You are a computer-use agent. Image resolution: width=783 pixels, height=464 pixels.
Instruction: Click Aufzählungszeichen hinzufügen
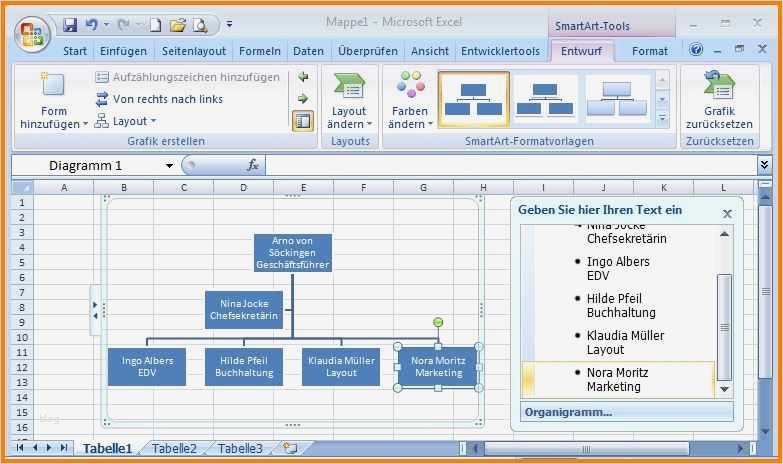pyautogui.click(x=188, y=77)
